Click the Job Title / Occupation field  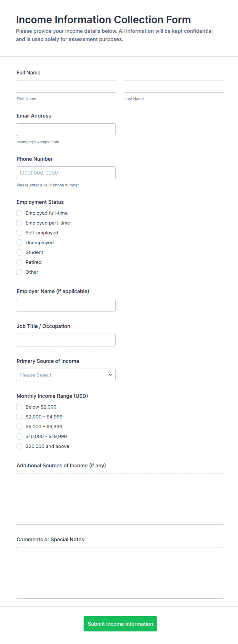coord(66,340)
